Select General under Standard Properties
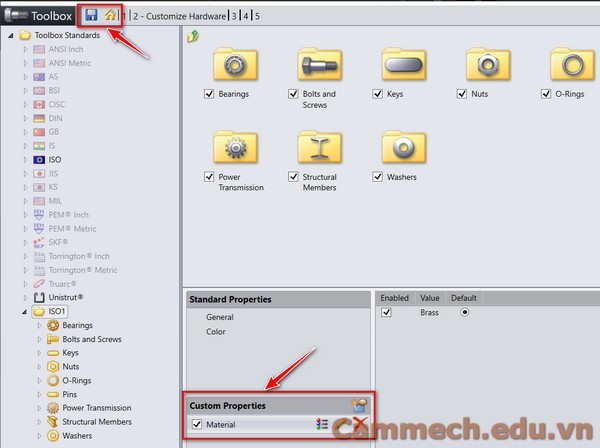This screenshot has height=448, width=600. (220, 317)
